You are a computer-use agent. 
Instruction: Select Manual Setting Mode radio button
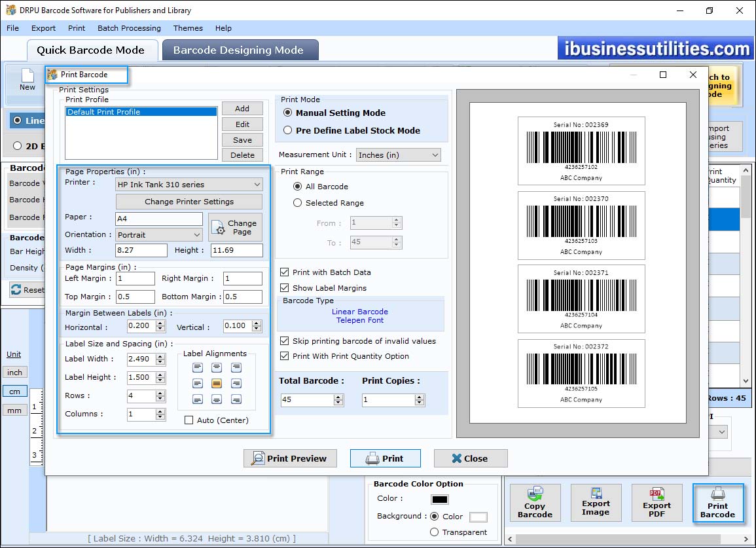coord(288,113)
